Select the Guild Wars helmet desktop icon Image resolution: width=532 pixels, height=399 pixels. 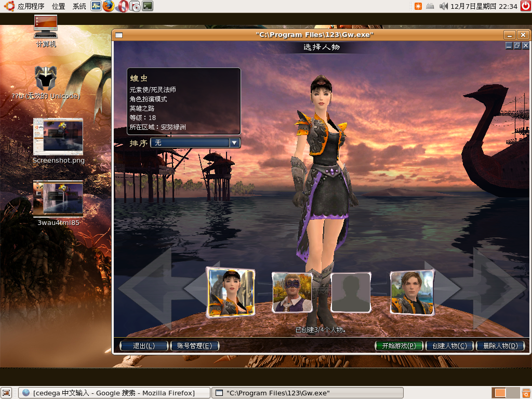click(x=46, y=83)
